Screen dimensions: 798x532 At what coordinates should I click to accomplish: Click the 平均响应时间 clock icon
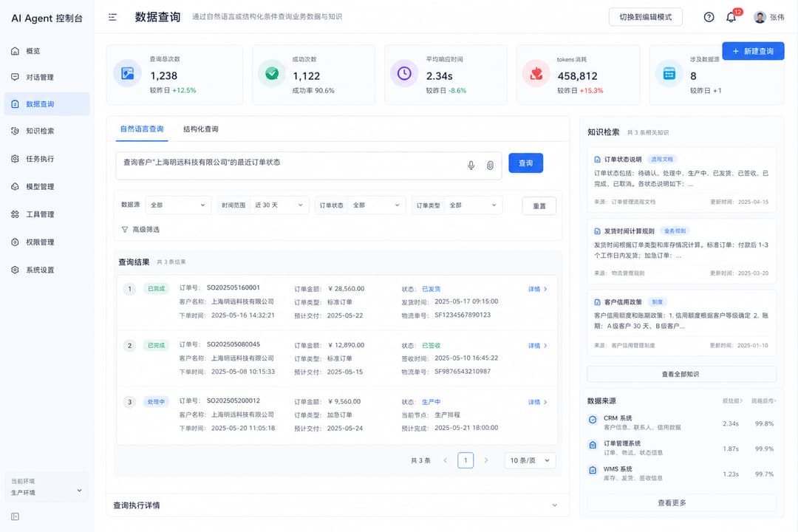tap(404, 73)
